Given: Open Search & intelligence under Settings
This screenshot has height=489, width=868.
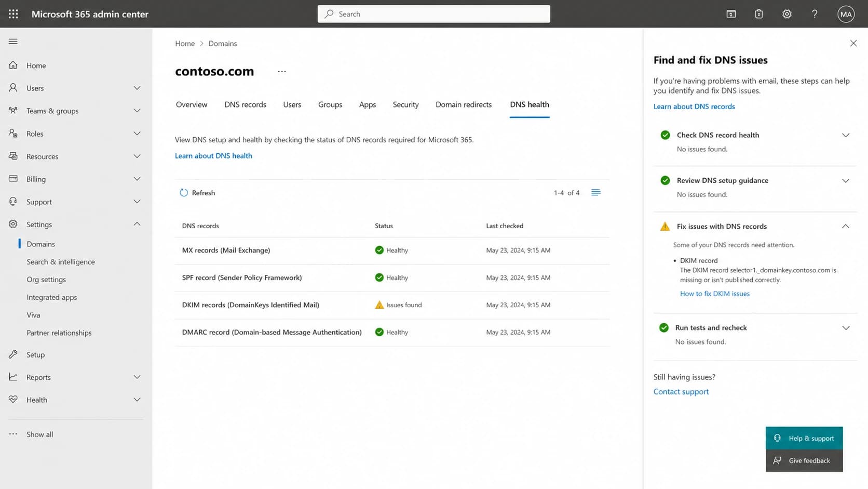Looking at the screenshot, I should pos(61,262).
